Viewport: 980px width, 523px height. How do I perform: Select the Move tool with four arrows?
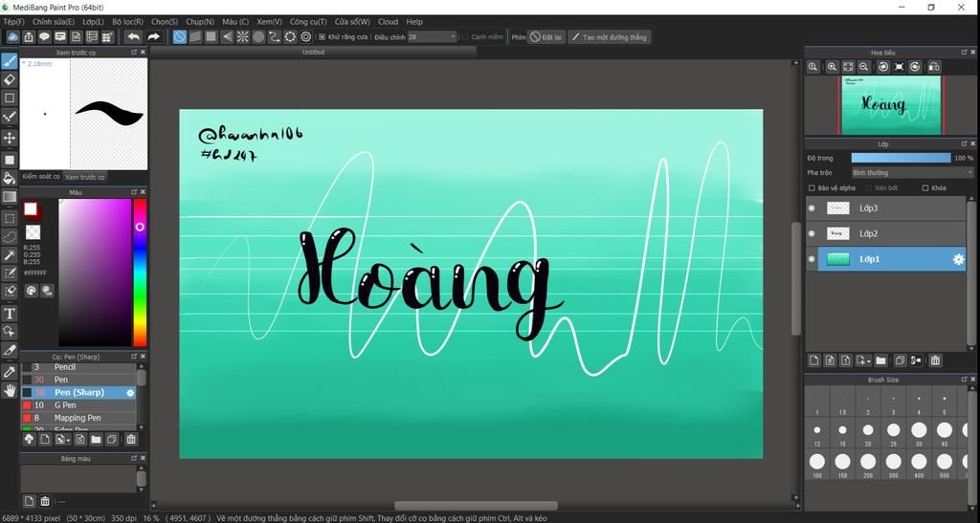point(10,138)
